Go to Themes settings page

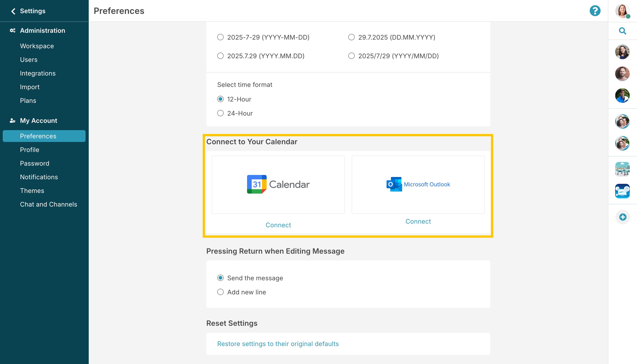coord(32,191)
